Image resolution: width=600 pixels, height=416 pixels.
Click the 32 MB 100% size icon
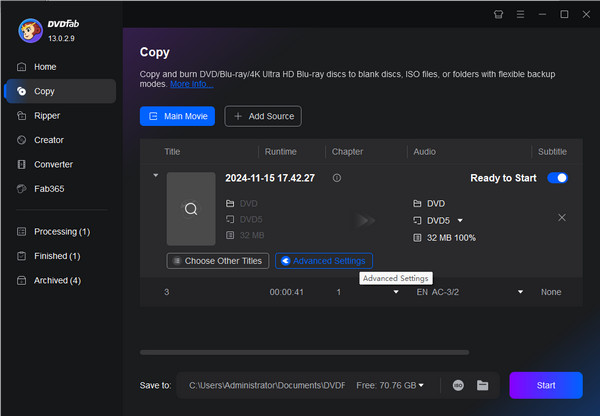417,238
